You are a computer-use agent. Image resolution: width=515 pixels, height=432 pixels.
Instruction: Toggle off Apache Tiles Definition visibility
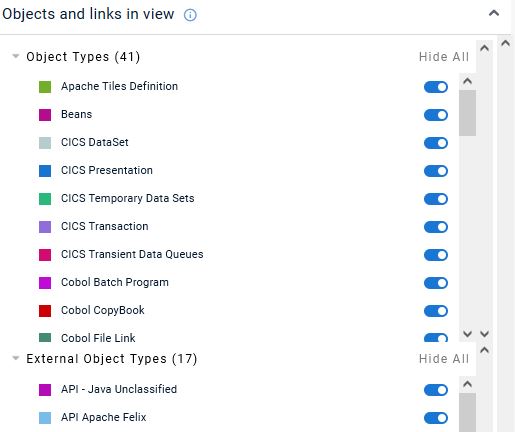point(436,87)
